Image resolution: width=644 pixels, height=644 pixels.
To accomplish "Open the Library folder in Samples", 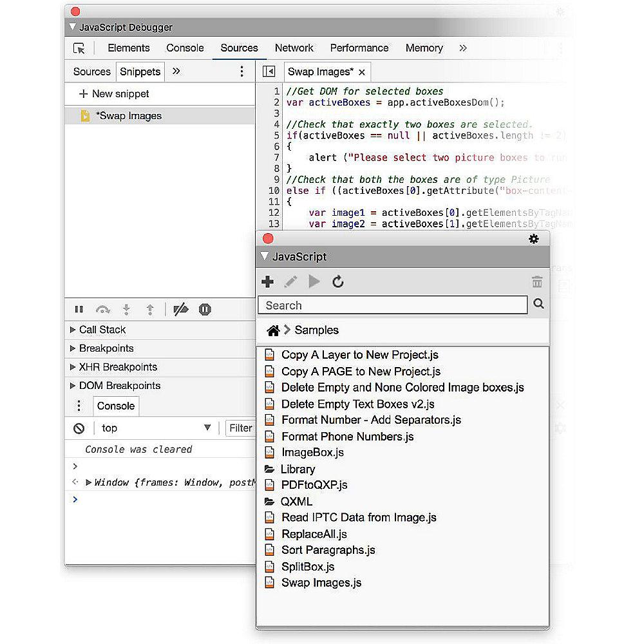I will pyautogui.click(x=297, y=469).
